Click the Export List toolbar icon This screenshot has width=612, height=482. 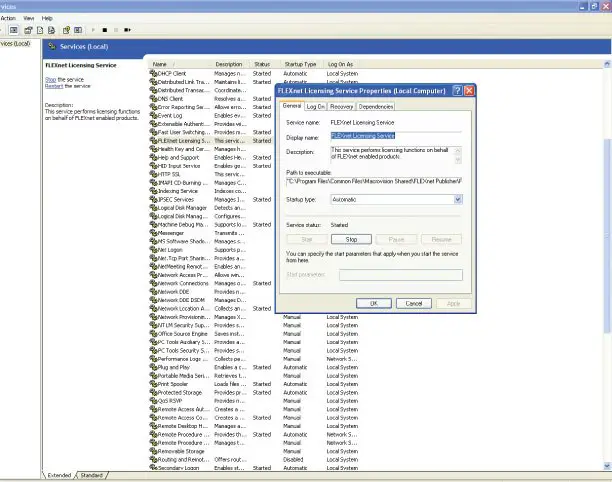tap(52, 30)
